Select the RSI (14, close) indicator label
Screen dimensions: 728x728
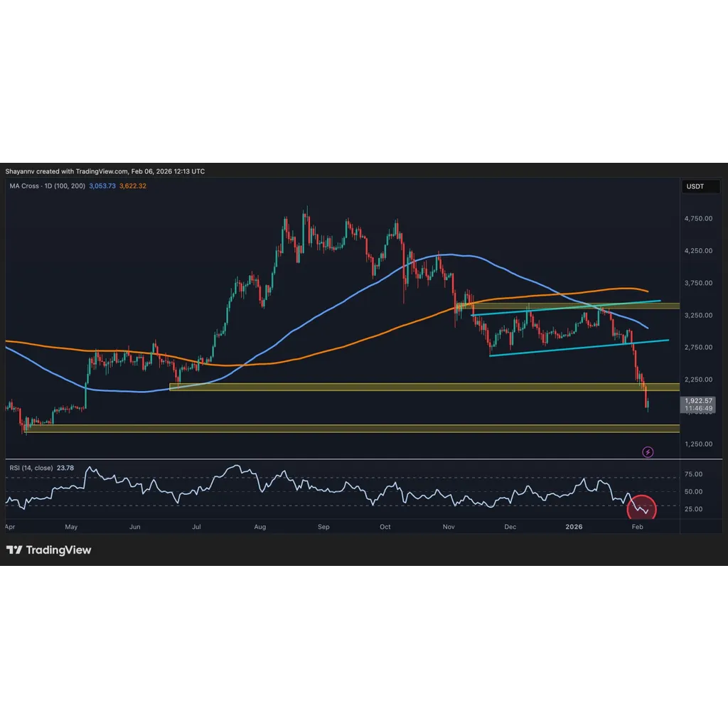[31, 468]
